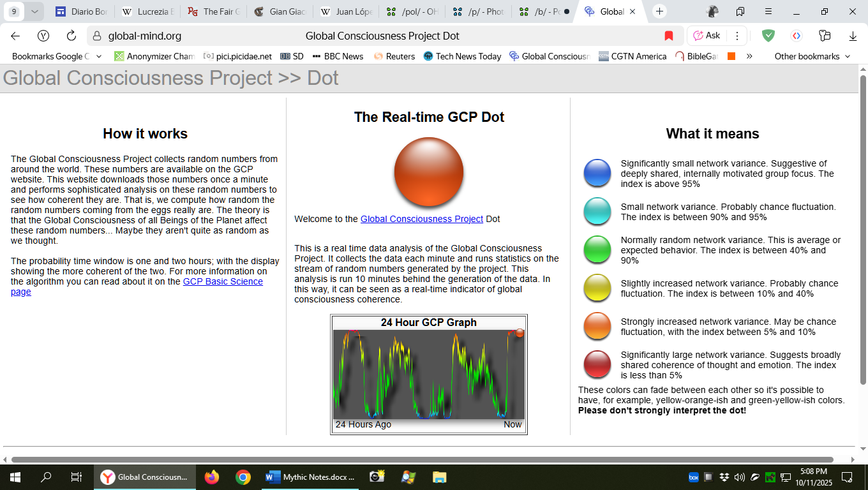Image resolution: width=868 pixels, height=490 pixels.
Task: Open the Reuters bookmark
Action: coord(394,56)
